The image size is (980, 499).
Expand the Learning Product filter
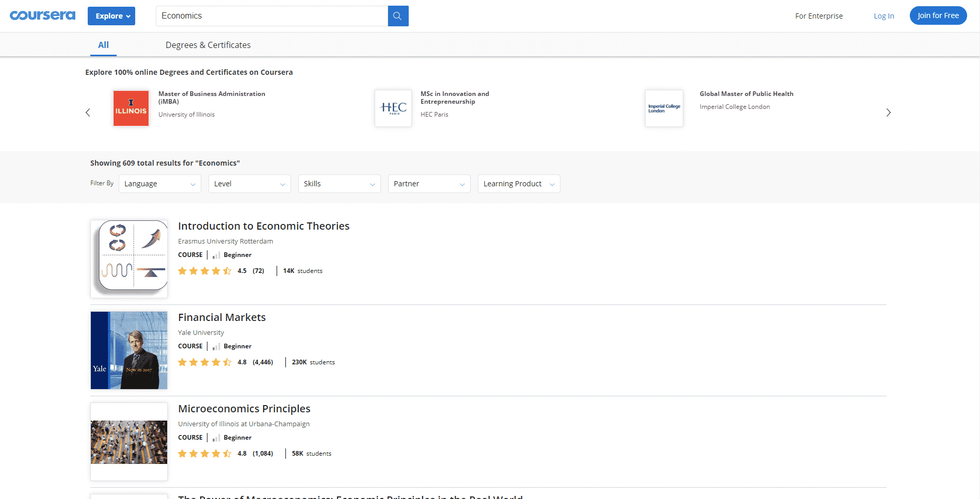pyautogui.click(x=519, y=184)
